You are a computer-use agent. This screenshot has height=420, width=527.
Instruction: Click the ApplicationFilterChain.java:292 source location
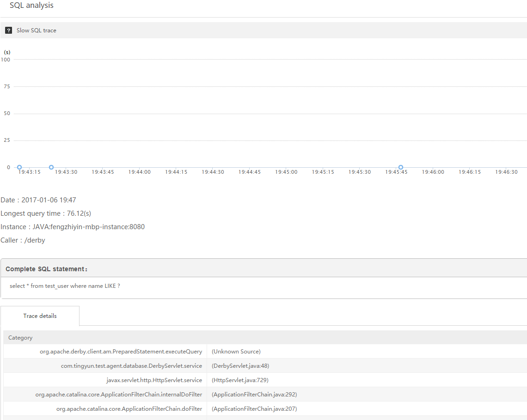254,395
